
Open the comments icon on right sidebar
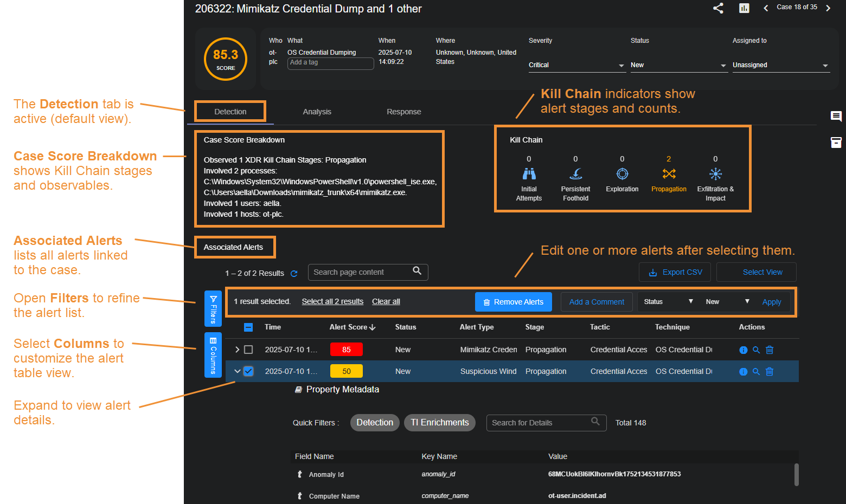click(x=836, y=116)
